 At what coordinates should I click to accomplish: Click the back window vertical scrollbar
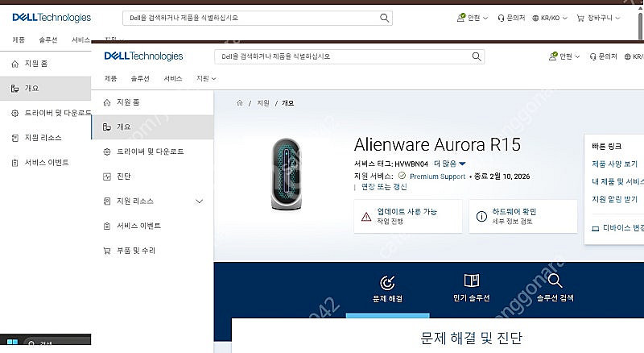[641, 25]
